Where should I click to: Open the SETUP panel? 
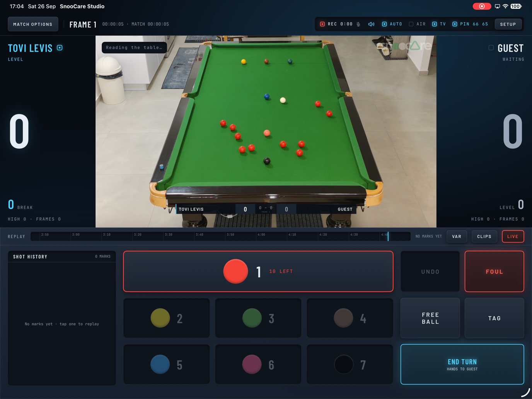click(x=508, y=24)
